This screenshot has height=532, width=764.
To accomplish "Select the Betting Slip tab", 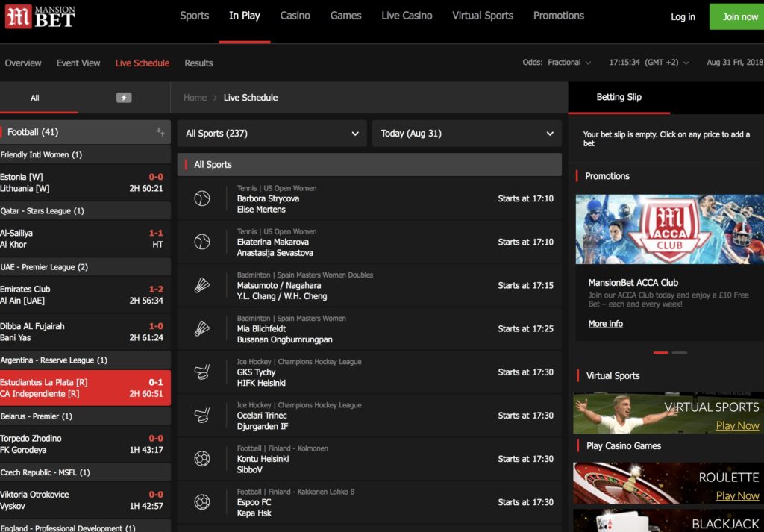I will (x=619, y=97).
